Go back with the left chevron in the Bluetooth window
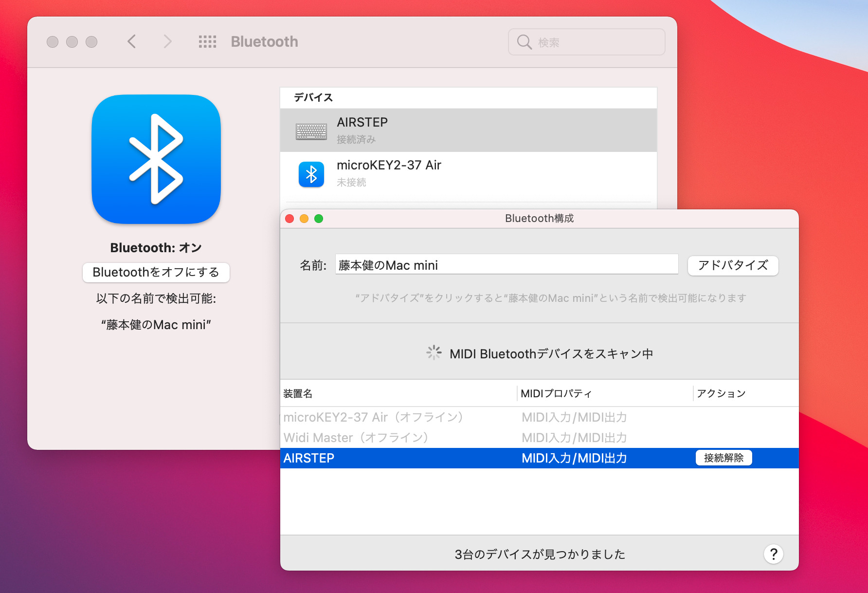This screenshot has height=593, width=868. [x=131, y=41]
